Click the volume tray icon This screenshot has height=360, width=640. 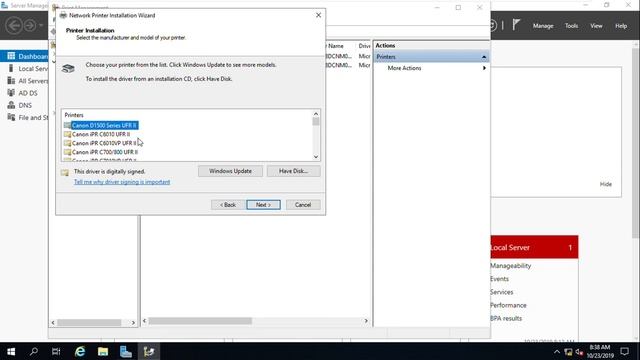pos(579,352)
